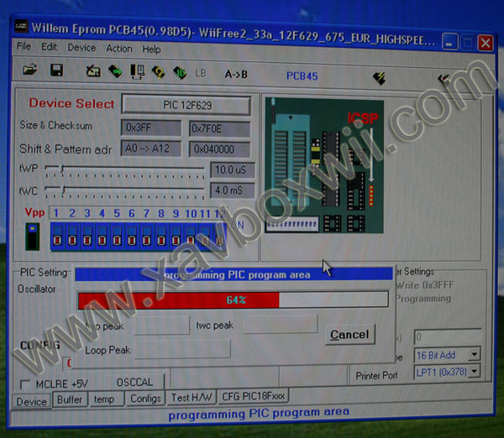Click the Loop Peak field
Viewport: 504px width, 438px height.
(x=182, y=349)
